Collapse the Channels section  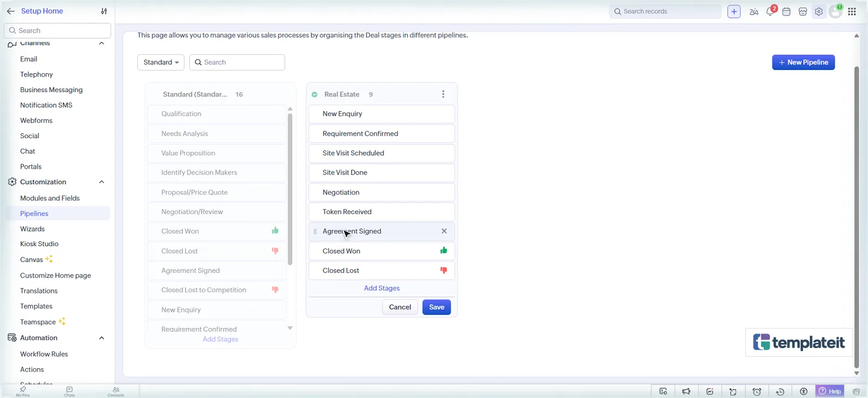[101, 43]
